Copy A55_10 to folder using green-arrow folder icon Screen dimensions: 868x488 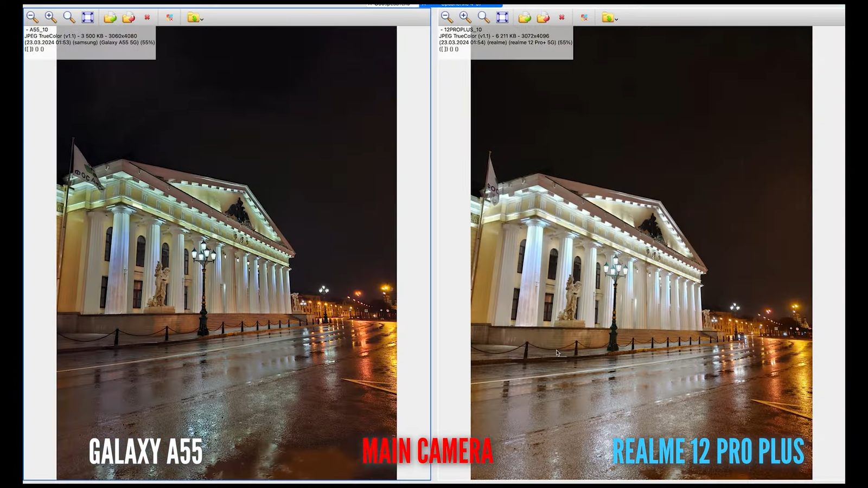coord(110,17)
